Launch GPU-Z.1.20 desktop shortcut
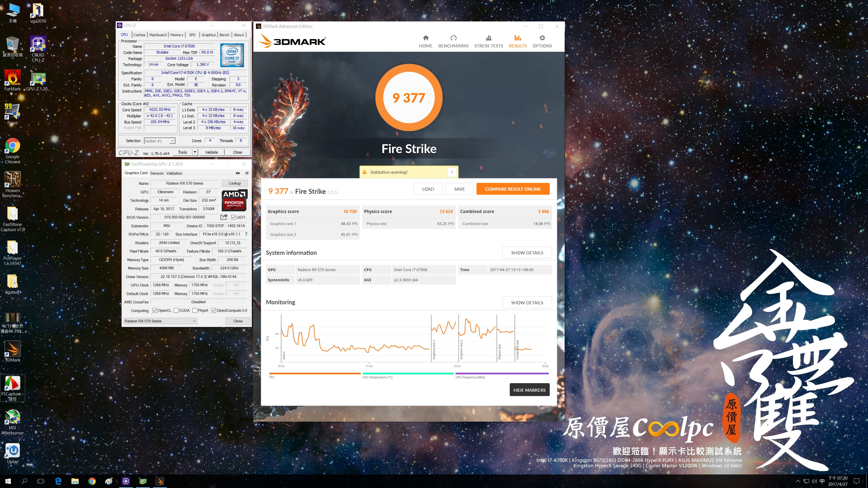The height and width of the screenshot is (488, 868). tap(38, 80)
